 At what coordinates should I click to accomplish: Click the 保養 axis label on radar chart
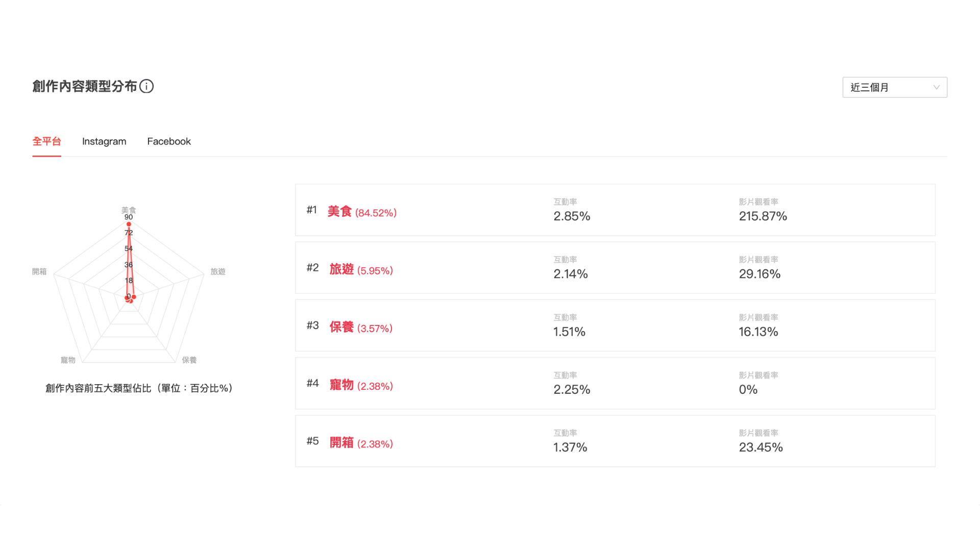click(x=189, y=360)
